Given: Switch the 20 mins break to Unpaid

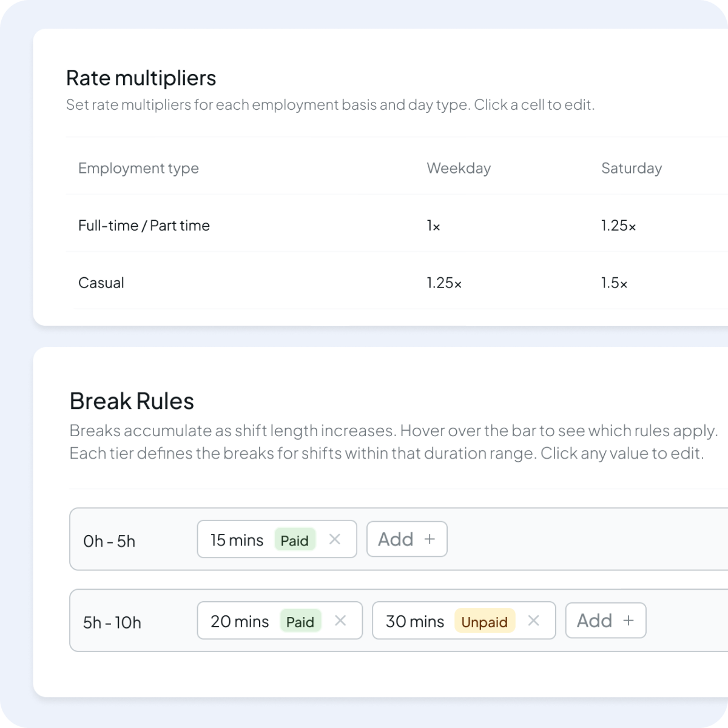Looking at the screenshot, I should click(301, 622).
